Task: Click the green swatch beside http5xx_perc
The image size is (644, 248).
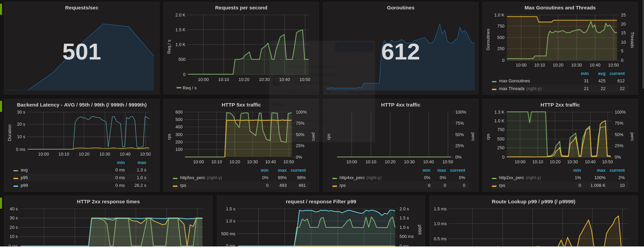Action: coord(175,178)
